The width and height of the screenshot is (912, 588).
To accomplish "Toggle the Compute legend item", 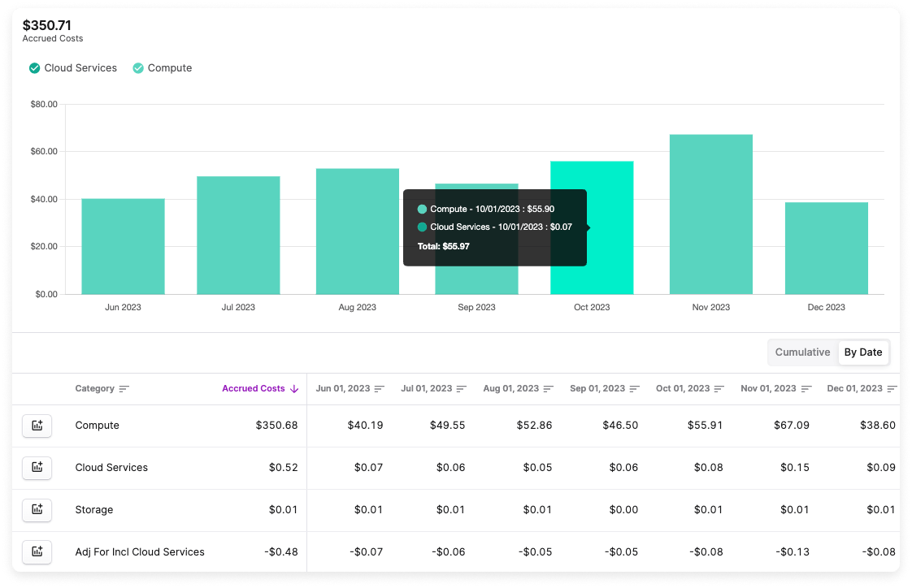I will pyautogui.click(x=163, y=68).
